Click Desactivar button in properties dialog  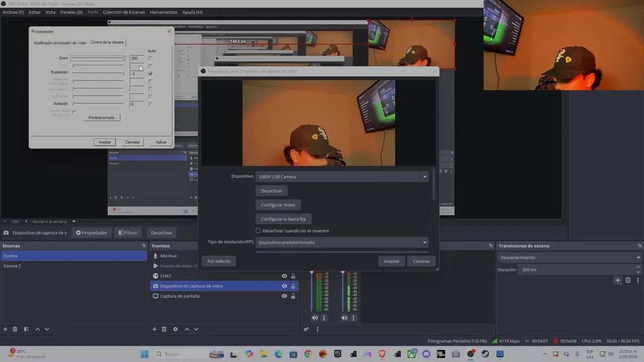[x=272, y=191]
